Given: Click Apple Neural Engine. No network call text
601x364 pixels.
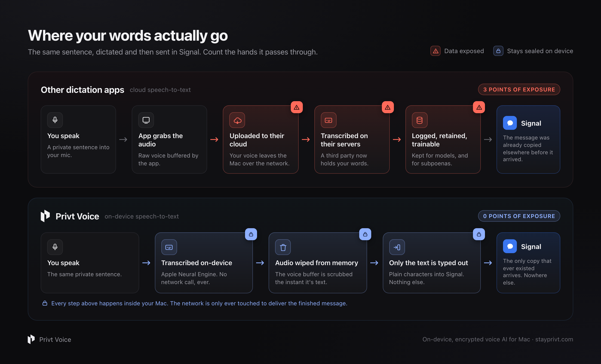Looking at the screenshot, I should pyautogui.click(x=194, y=278).
